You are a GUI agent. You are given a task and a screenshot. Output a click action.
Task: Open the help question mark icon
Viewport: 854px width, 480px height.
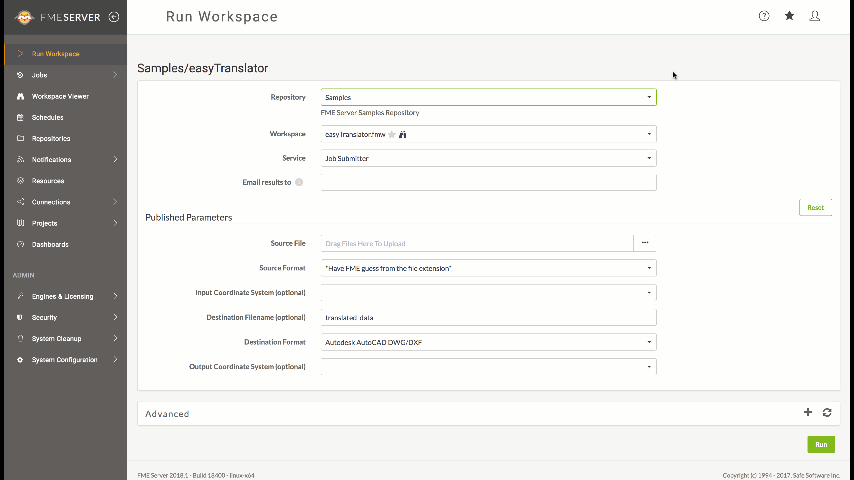tap(764, 16)
